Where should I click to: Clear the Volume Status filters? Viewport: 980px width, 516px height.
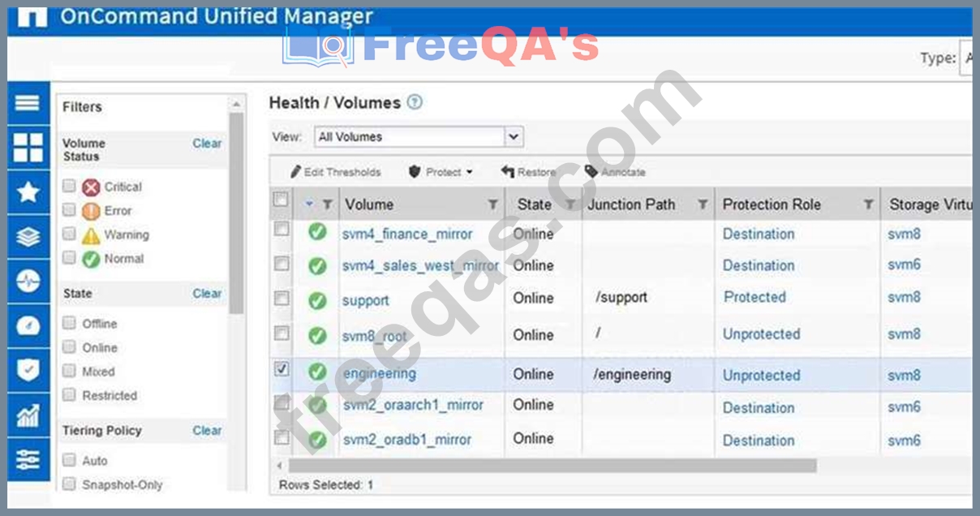point(207,144)
